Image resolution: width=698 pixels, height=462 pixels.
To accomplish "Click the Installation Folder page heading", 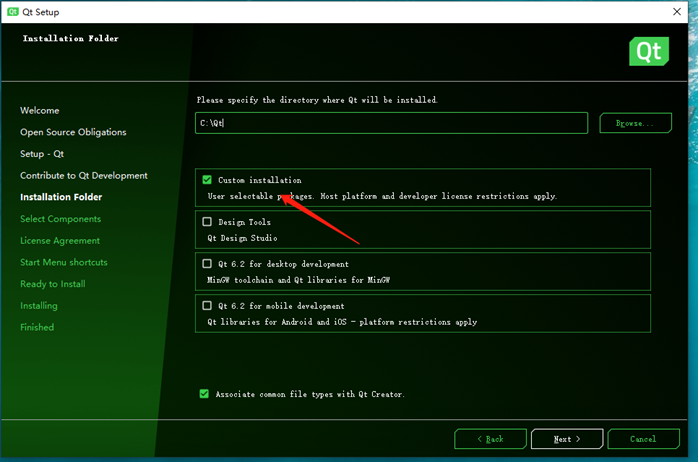I will (x=71, y=38).
